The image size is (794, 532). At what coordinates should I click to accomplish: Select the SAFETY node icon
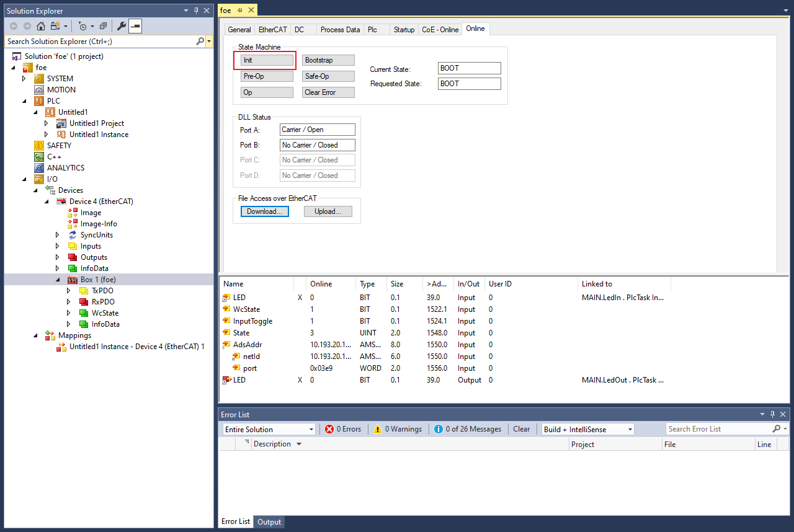pos(40,146)
